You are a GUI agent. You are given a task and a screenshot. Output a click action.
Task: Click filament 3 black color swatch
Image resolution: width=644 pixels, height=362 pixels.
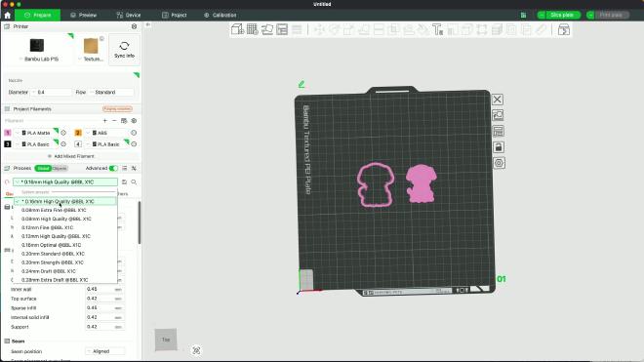tap(8, 144)
